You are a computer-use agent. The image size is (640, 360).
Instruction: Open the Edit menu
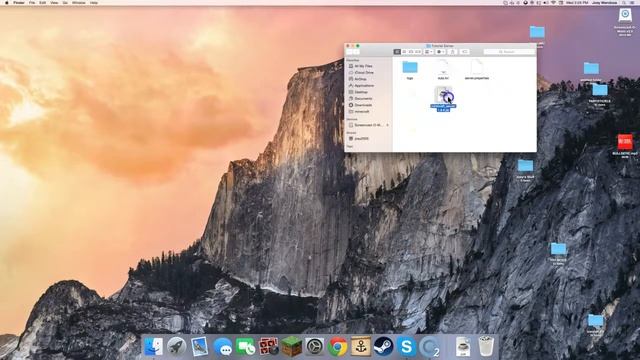point(42,2)
